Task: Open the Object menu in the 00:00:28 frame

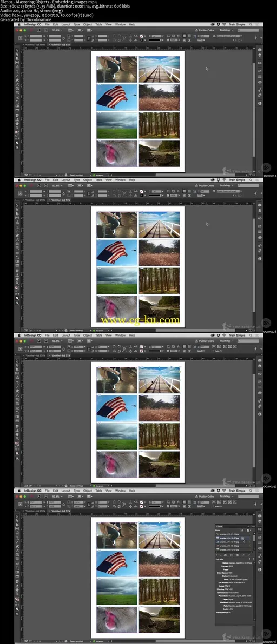Action: click(88, 179)
